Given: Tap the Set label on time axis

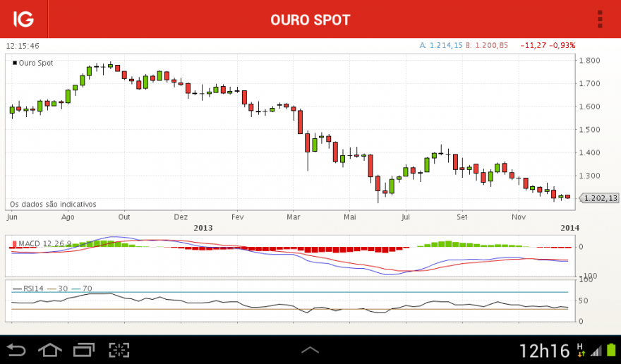Looking at the screenshot, I should point(462,217).
